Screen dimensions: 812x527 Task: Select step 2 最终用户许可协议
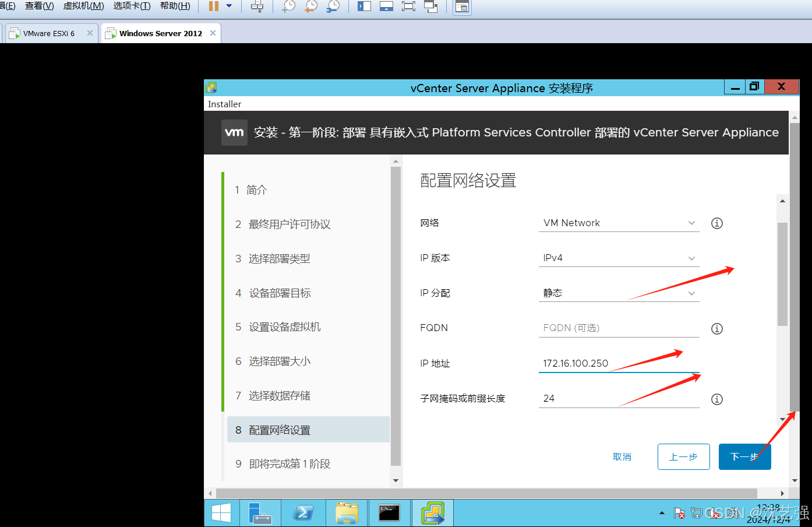coord(308,224)
